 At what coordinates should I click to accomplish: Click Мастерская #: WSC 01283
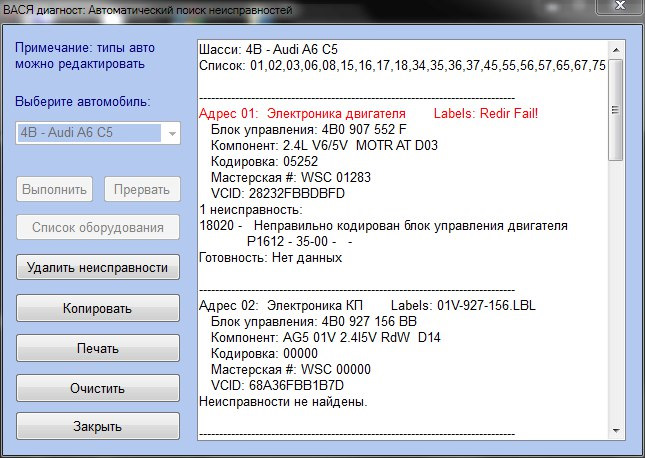pyautogui.click(x=291, y=177)
